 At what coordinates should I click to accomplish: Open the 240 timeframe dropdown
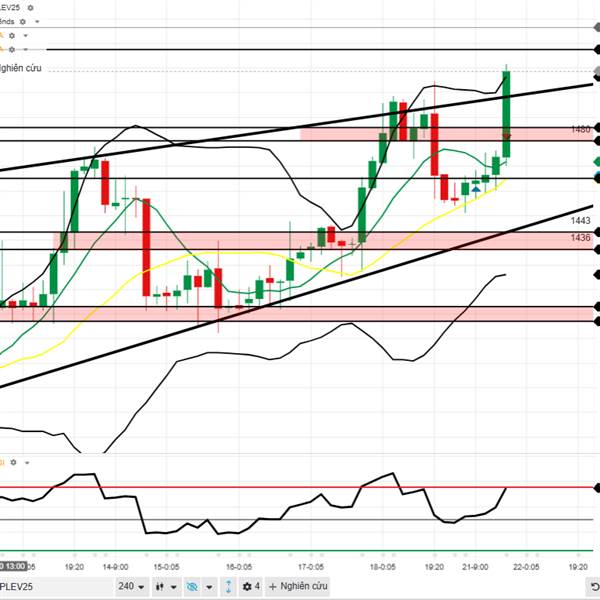tap(131, 586)
